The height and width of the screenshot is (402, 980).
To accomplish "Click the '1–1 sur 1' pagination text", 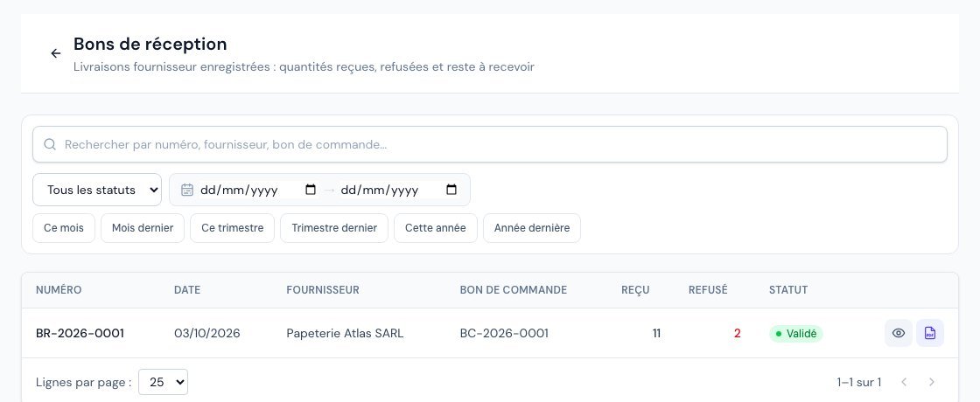I will (x=858, y=382).
